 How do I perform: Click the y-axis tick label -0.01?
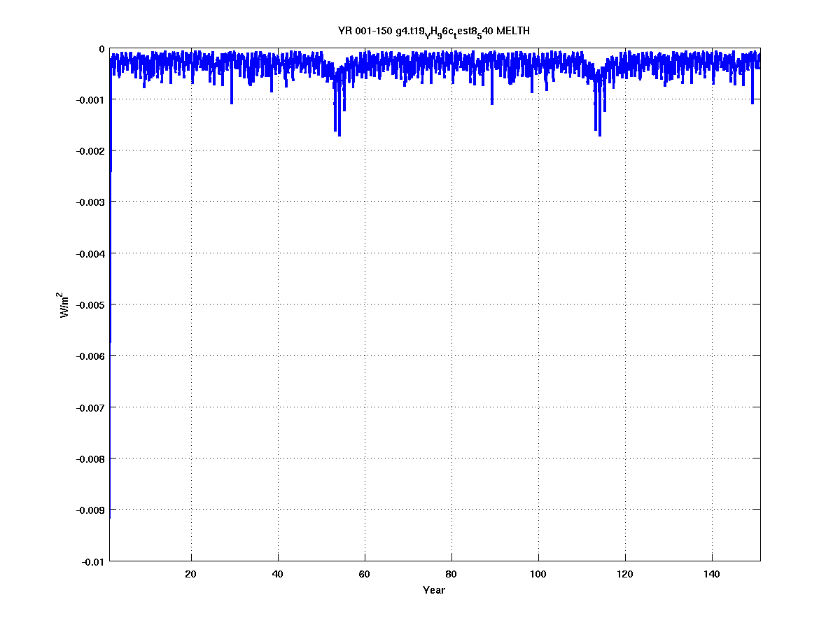[x=92, y=561]
